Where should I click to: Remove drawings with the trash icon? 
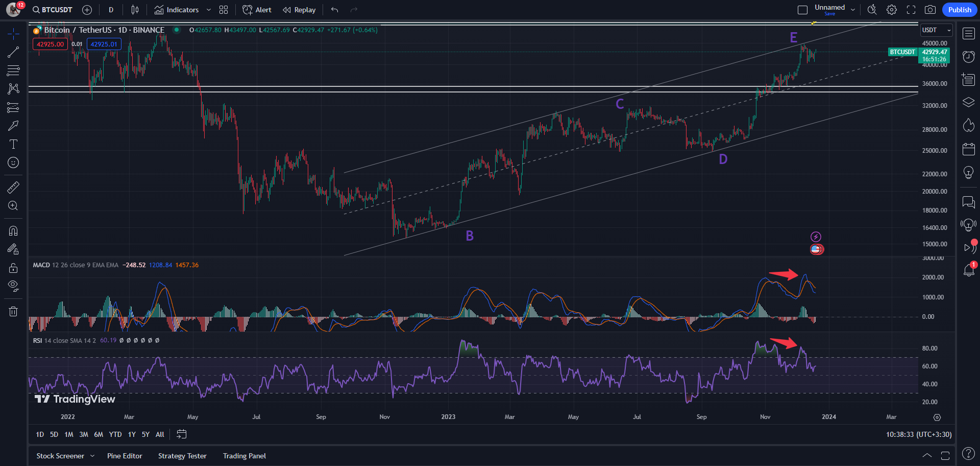point(13,311)
